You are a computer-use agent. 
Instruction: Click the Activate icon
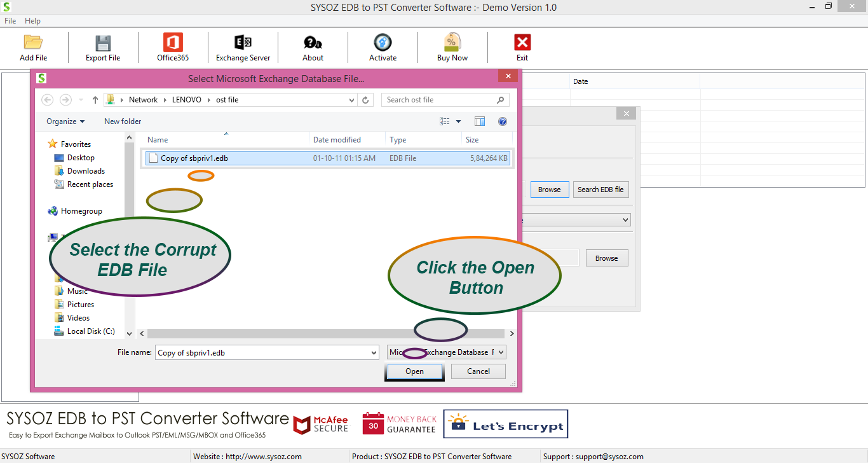click(383, 43)
